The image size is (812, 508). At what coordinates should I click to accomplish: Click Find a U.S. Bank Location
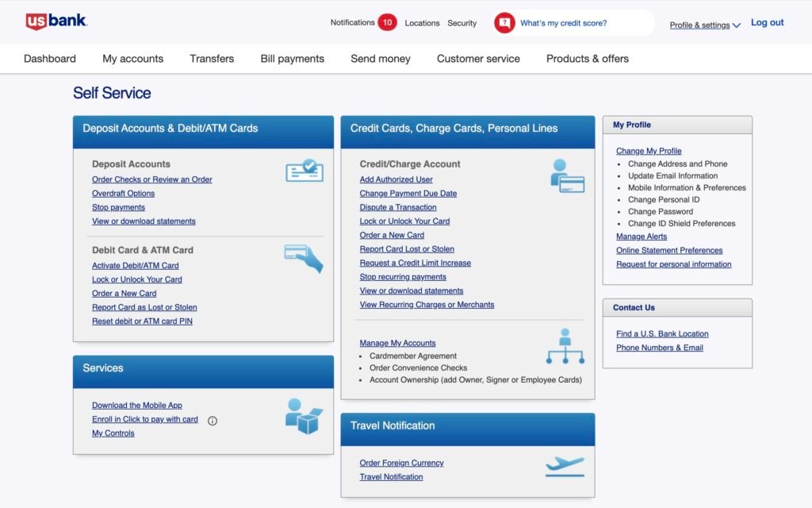tap(662, 334)
